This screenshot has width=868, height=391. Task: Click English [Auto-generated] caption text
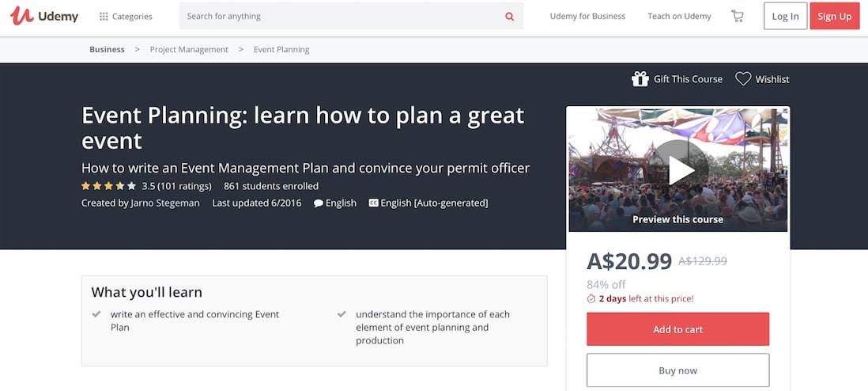(x=434, y=203)
